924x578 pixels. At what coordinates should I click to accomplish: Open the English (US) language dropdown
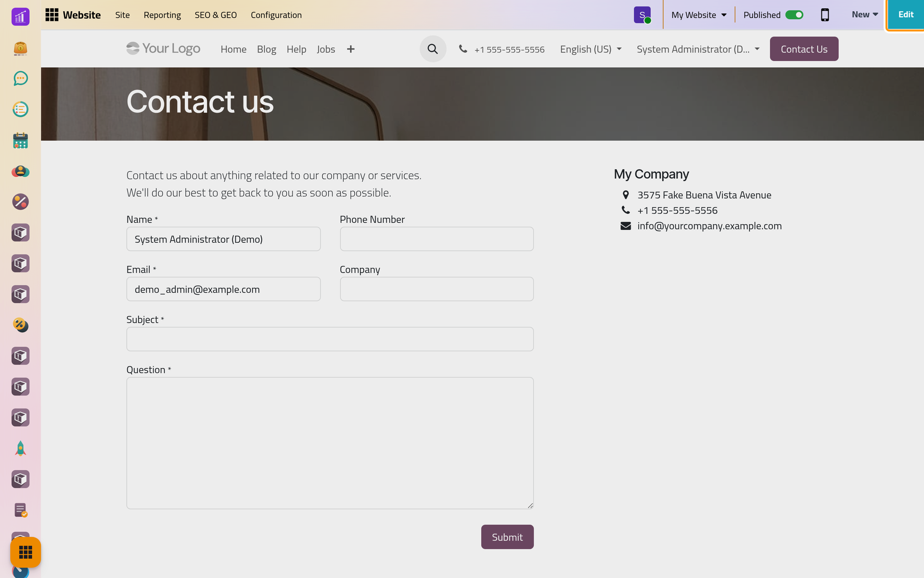coord(591,49)
